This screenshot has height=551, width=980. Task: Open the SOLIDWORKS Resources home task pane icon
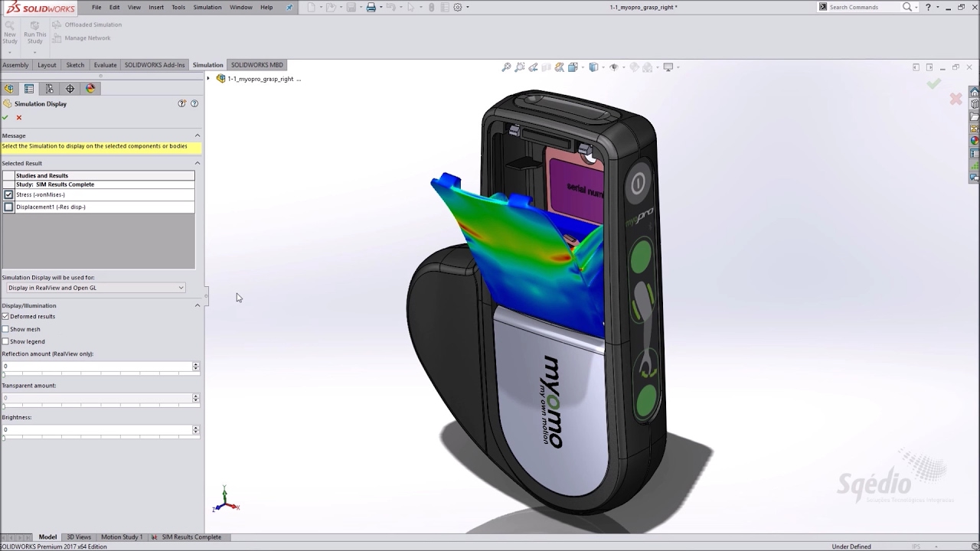975,92
